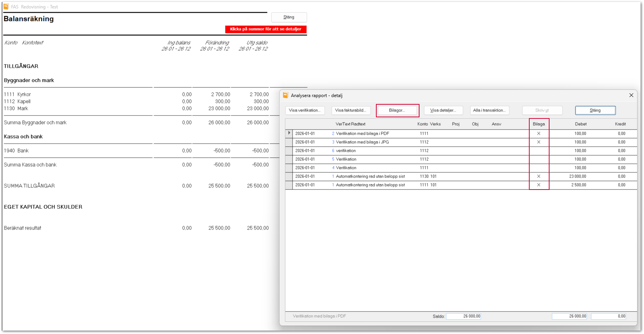Click the Bilaga column header

point(539,124)
